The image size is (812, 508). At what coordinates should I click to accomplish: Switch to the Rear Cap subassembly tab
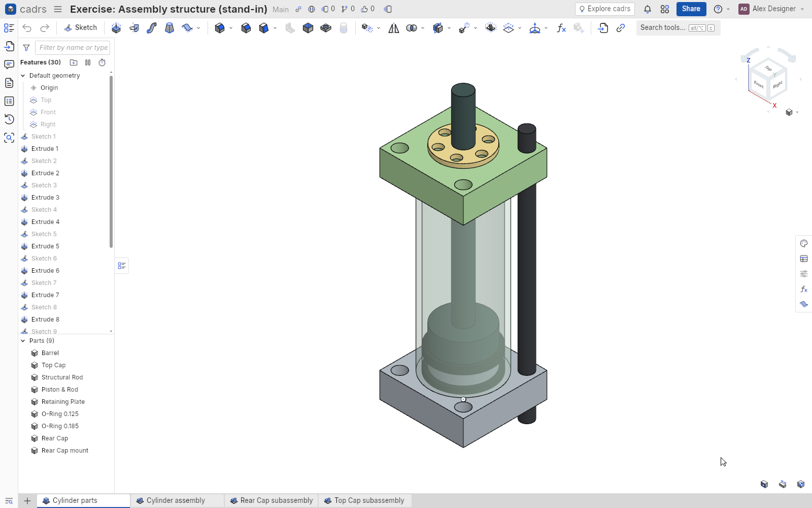coord(272,501)
